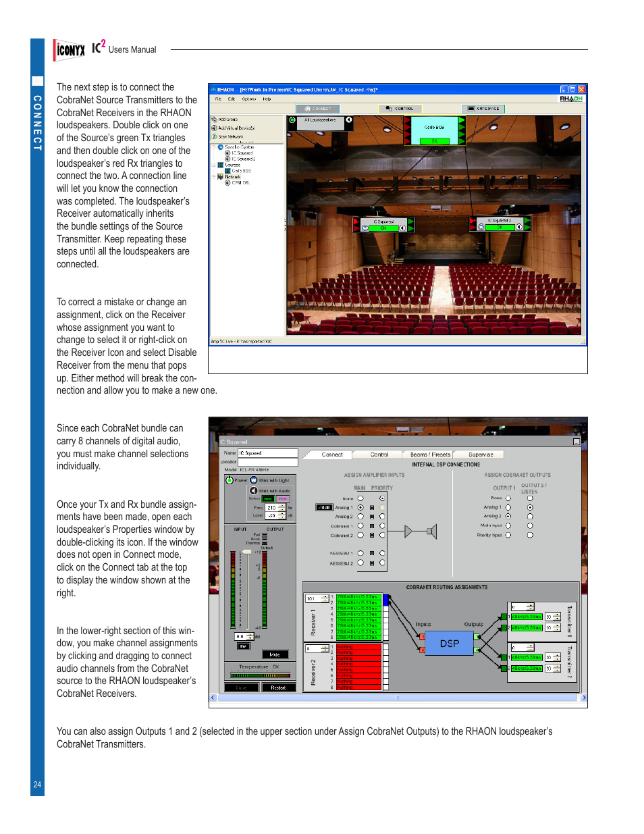Click the Restart button
Screen dimensions: 644x834
278,687
